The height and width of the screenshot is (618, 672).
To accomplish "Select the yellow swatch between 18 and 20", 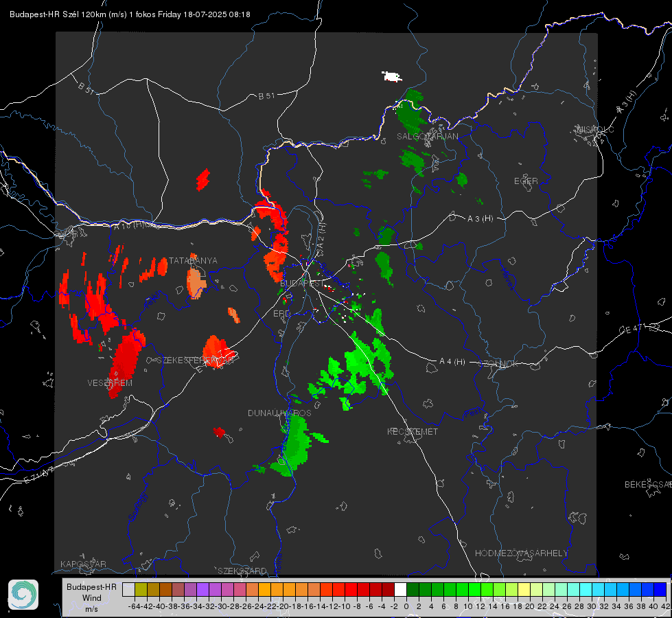I will (524, 589).
